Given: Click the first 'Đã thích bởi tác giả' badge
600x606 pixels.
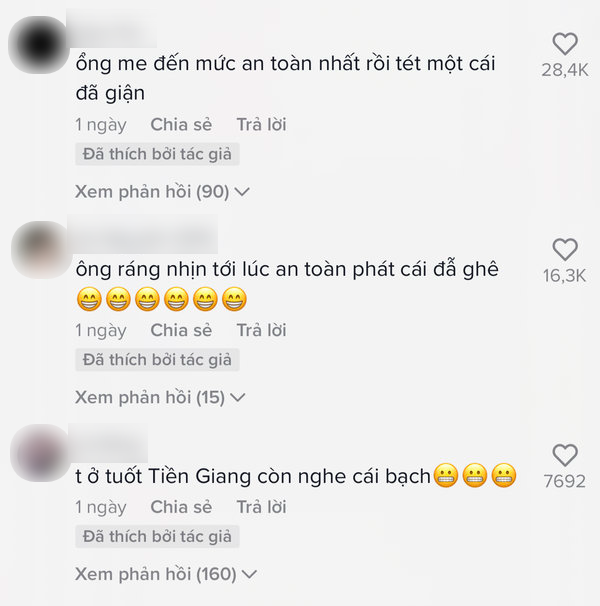Looking at the screenshot, I should (x=157, y=154).
